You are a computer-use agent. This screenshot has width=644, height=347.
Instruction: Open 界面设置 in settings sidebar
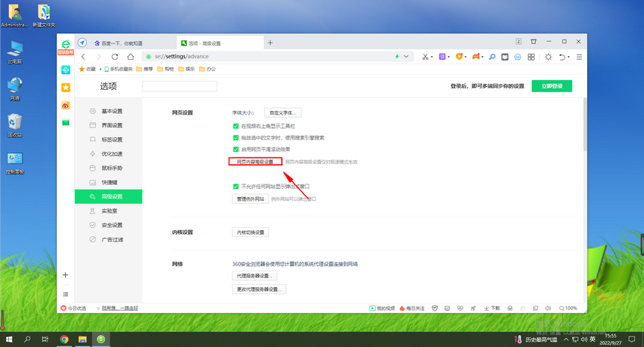(x=109, y=125)
